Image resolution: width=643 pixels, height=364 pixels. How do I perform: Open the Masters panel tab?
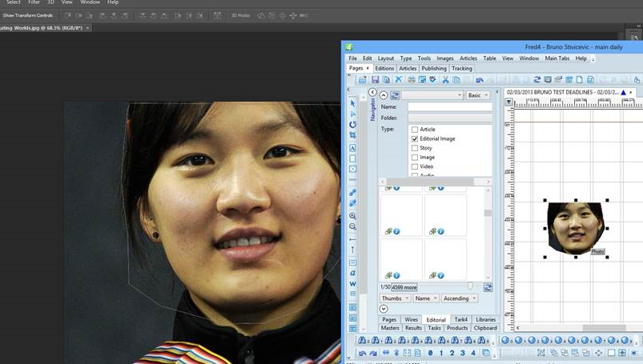(390, 328)
